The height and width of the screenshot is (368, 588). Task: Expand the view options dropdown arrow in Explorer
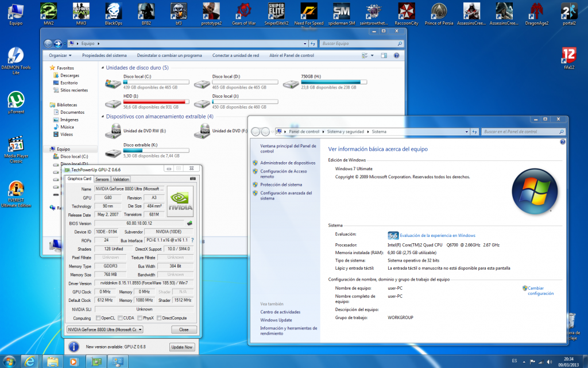click(372, 56)
